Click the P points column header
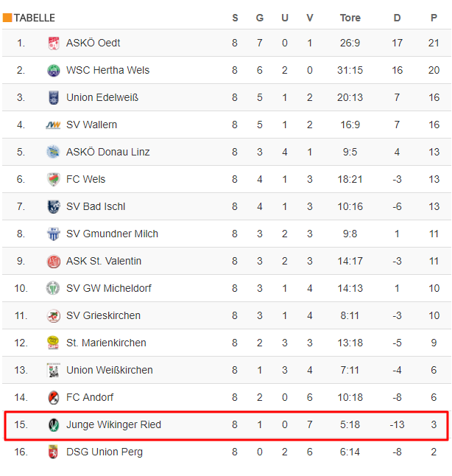Screen dimensions: 452x476 tap(434, 18)
